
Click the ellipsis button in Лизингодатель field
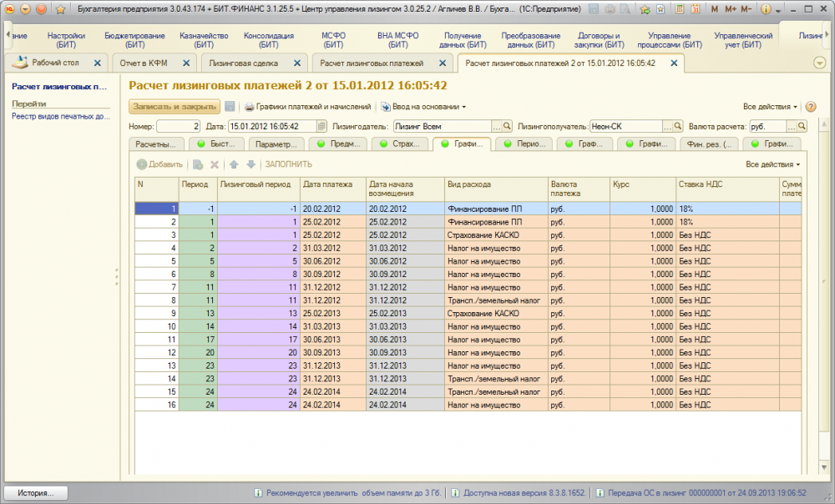pos(496,126)
